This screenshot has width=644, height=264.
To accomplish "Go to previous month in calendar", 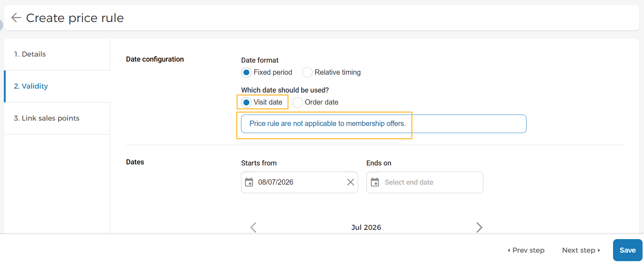I will click(253, 227).
